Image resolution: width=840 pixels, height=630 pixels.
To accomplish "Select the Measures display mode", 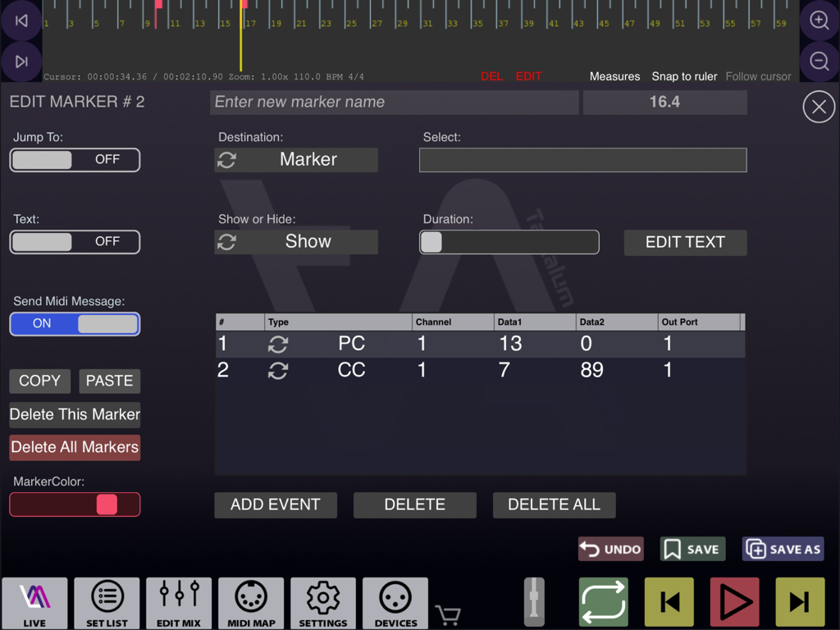I will pos(614,76).
